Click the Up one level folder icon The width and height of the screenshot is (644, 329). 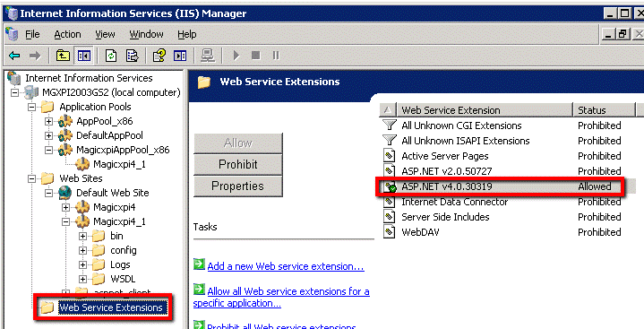[63, 55]
